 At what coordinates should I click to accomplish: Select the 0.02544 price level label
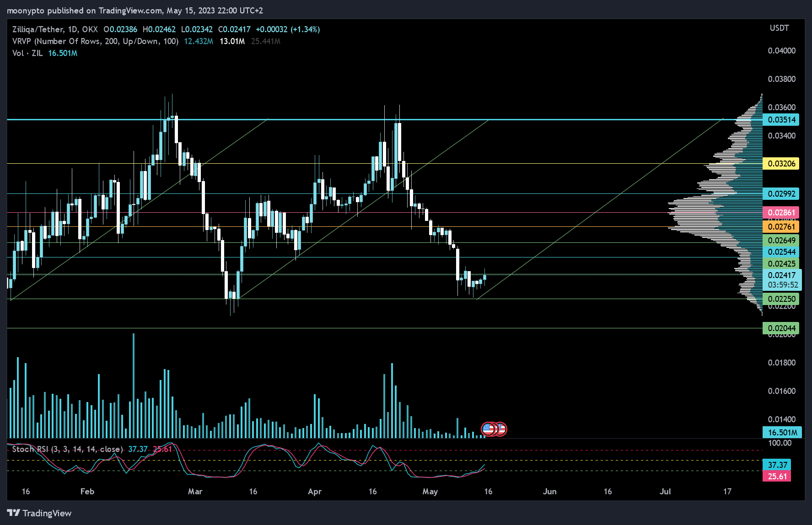[x=781, y=252]
